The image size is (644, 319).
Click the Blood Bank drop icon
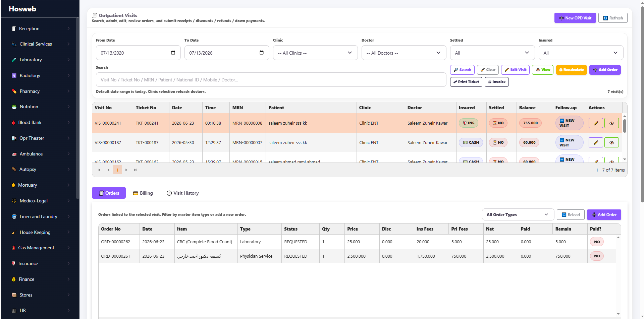(x=13, y=122)
